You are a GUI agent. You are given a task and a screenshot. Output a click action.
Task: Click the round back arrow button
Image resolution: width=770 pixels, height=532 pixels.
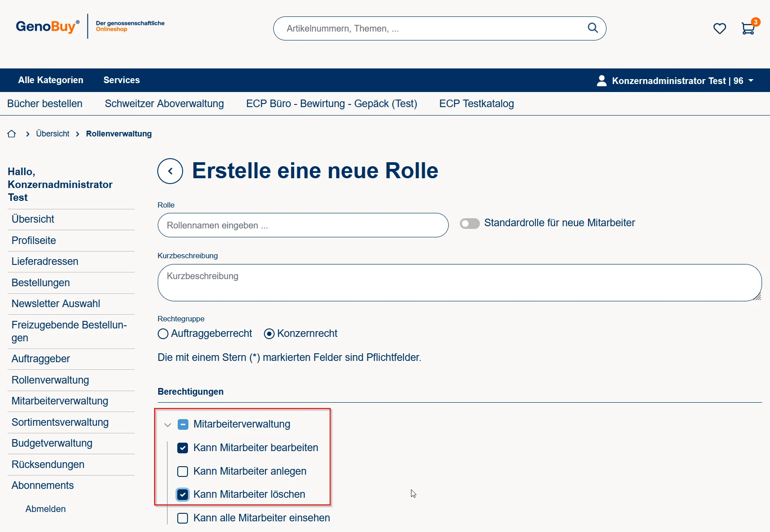pos(170,171)
